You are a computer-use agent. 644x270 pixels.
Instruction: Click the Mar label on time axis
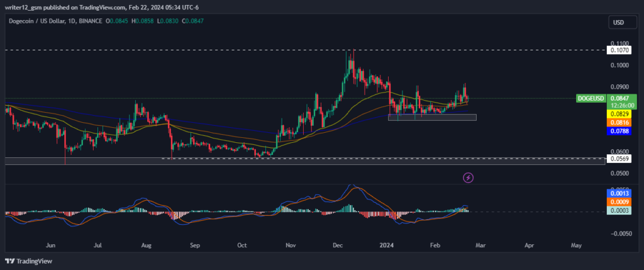coord(480,245)
